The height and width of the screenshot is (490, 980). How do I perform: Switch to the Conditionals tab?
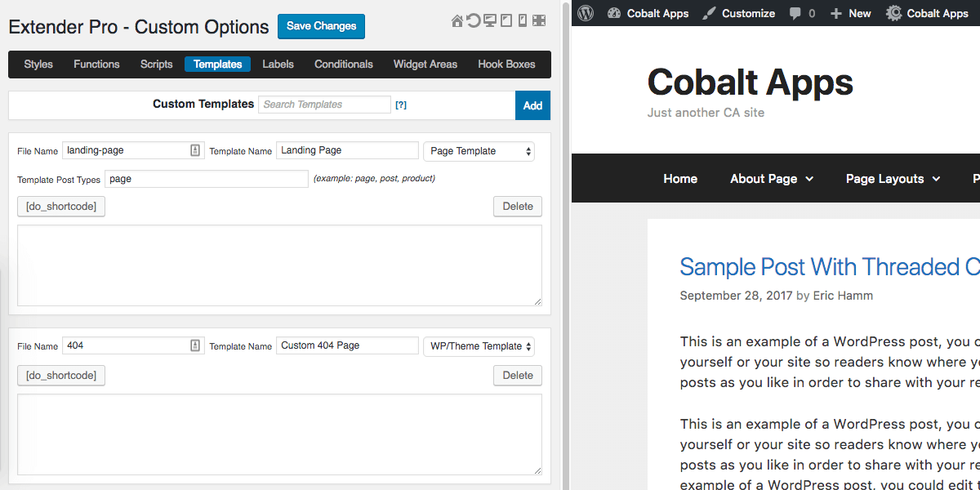pyautogui.click(x=344, y=65)
